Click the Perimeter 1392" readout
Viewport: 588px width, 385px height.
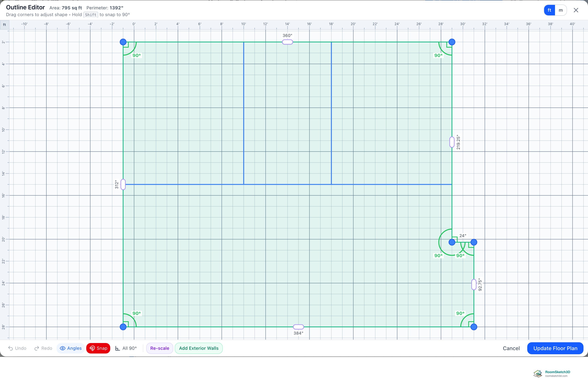(x=105, y=8)
